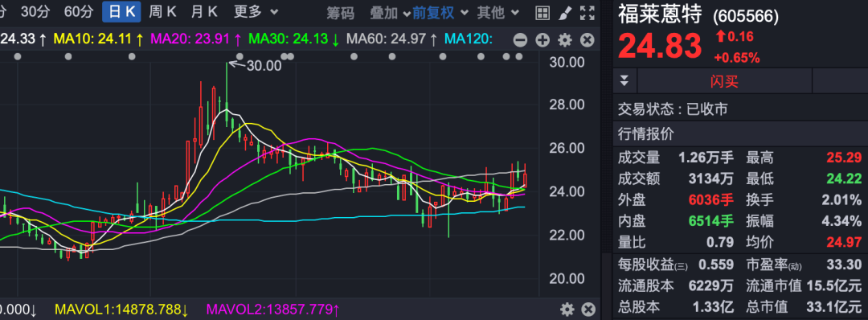This screenshot has height=320, width=868.
Task: Click the MA10: 24.11 yellow label
Action: (x=99, y=39)
